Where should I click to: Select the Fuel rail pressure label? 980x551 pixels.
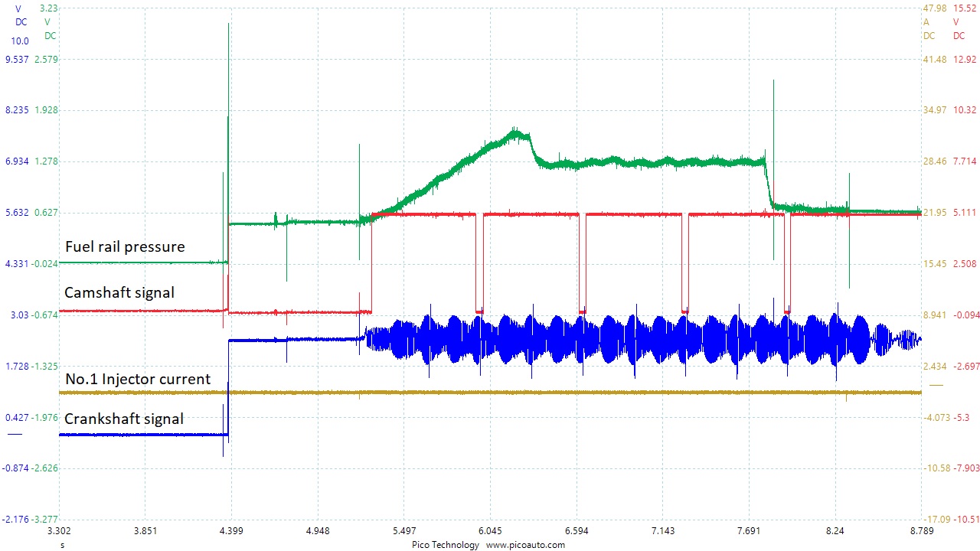click(126, 246)
